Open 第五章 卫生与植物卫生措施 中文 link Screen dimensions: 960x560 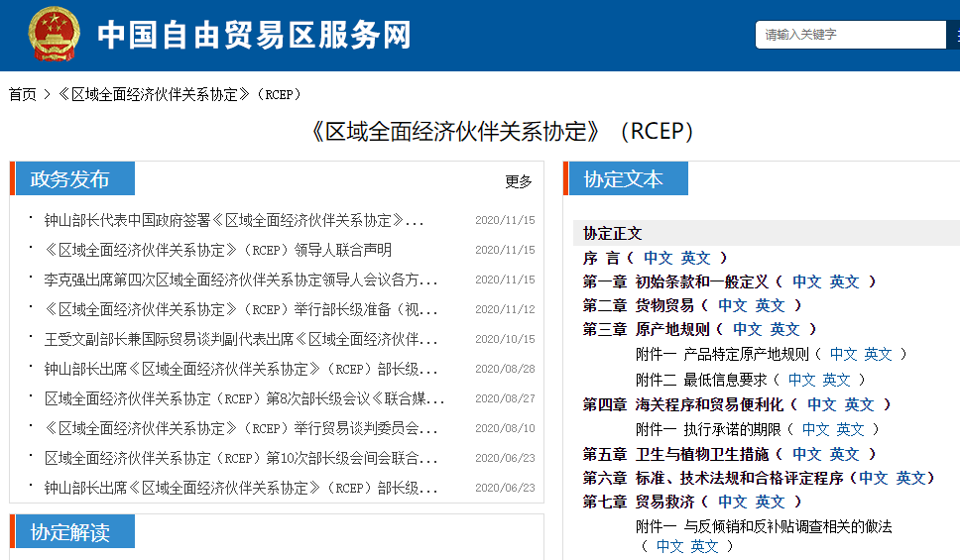point(807,454)
